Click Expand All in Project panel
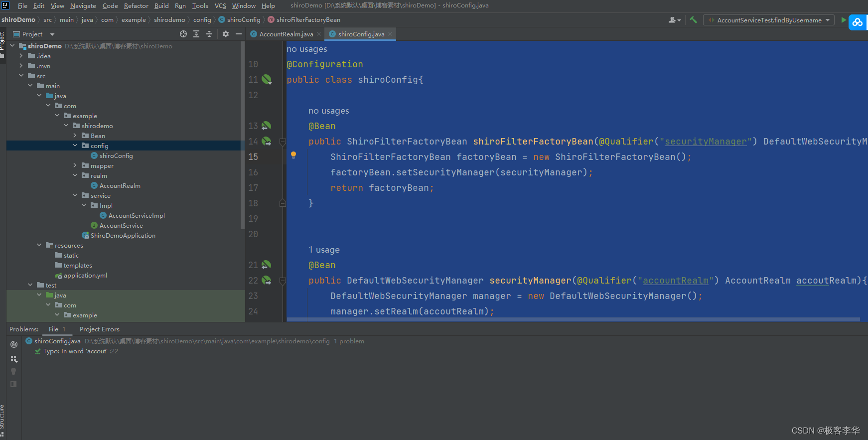Screen dimensions: 868x440 pyautogui.click(x=196, y=34)
